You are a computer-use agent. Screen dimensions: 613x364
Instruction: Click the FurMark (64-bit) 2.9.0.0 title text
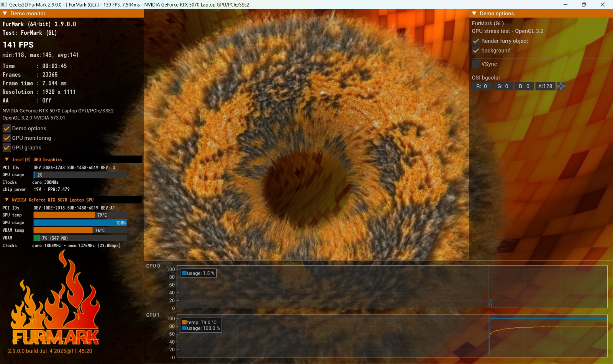point(39,24)
